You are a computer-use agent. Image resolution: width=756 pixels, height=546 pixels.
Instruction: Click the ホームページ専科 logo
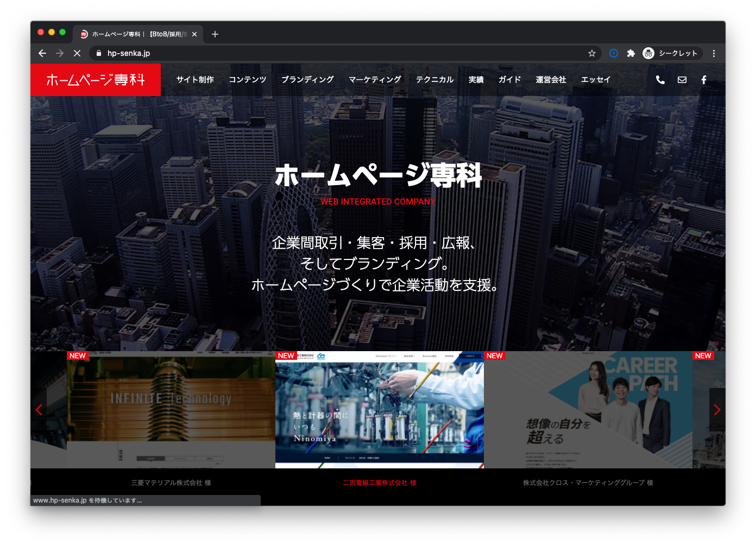point(96,80)
